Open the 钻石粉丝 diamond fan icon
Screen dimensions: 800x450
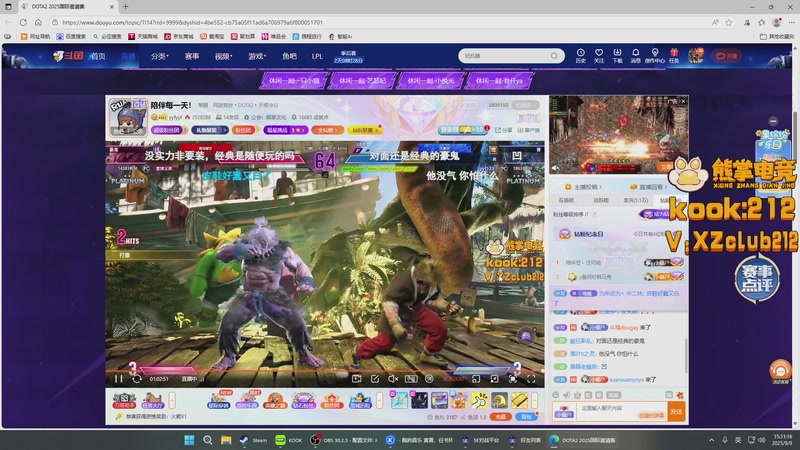(303, 401)
